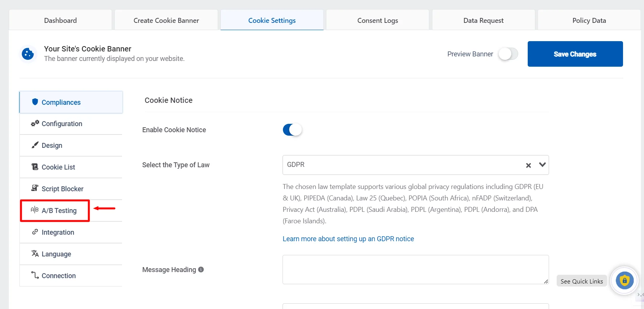Click into the Message Heading text area

tap(416, 269)
